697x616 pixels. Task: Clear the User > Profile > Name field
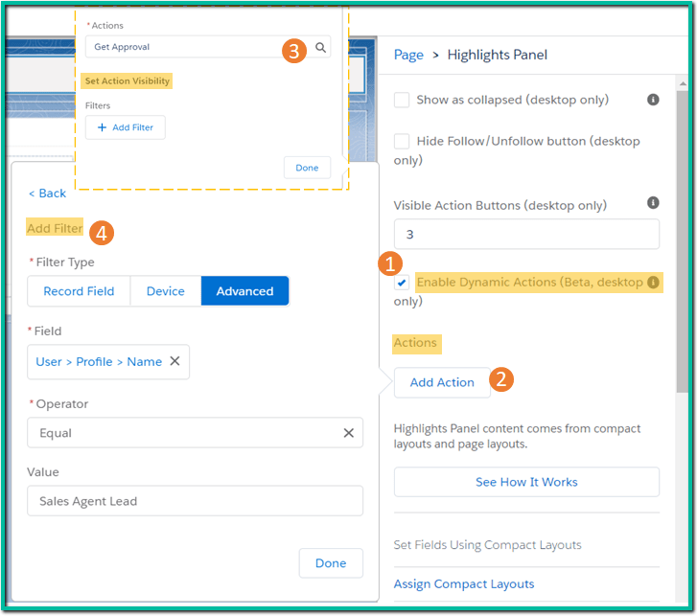[x=174, y=362]
